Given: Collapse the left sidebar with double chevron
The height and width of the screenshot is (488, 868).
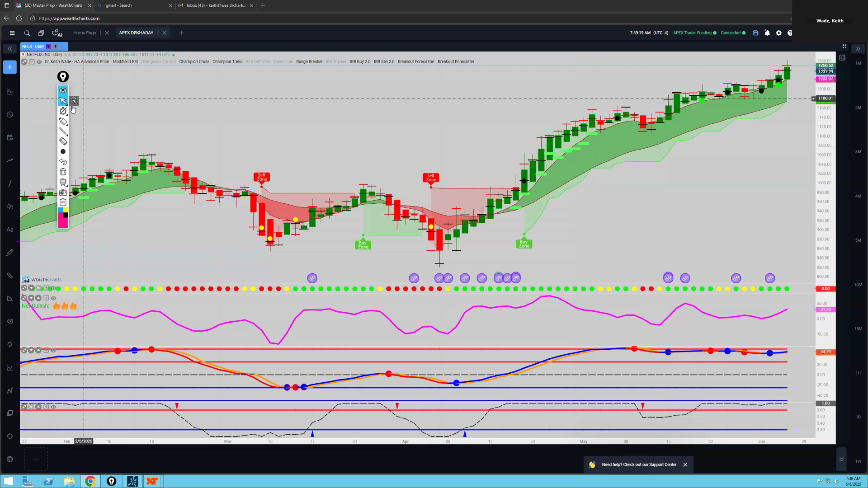Looking at the screenshot, I should pyautogui.click(x=9, y=48).
